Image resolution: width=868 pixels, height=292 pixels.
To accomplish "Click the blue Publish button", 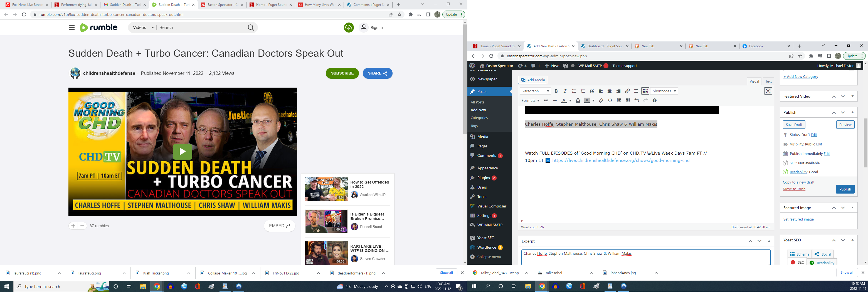I will click(845, 189).
